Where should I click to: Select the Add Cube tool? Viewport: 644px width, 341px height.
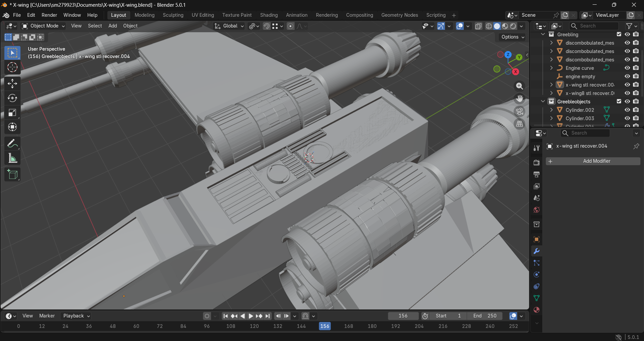pyautogui.click(x=12, y=175)
